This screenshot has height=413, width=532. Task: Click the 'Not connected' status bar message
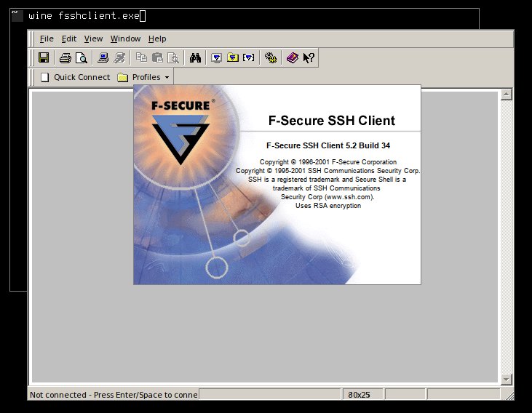click(114, 395)
